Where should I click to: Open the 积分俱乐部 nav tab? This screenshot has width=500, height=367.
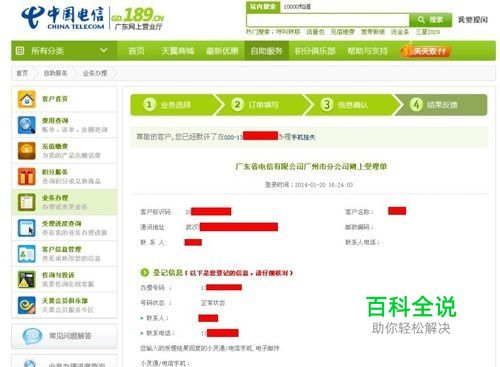point(315,51)
